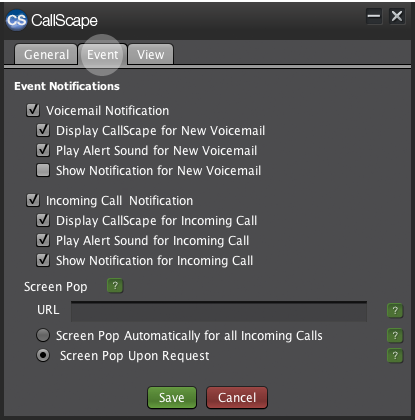Viewport: 415px width, 420px height.
Task: Toggle Voicemail Notification checkbox
Action: (33, 110)
